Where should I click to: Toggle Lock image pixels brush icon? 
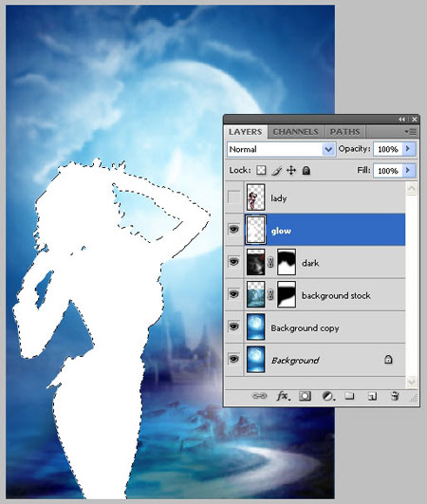[x=276, y=171]
